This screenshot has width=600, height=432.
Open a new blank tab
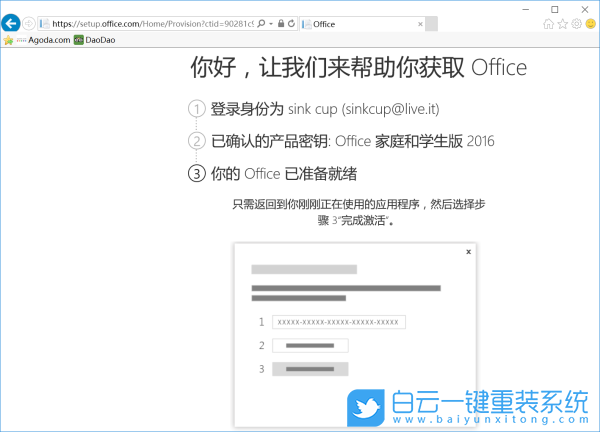pos(432,24)
